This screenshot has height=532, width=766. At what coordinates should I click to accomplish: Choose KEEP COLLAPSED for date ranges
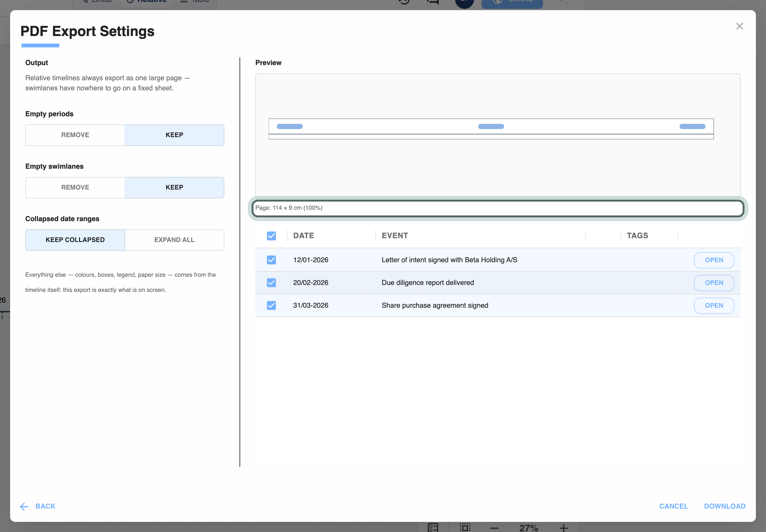(x=75, y=240)
